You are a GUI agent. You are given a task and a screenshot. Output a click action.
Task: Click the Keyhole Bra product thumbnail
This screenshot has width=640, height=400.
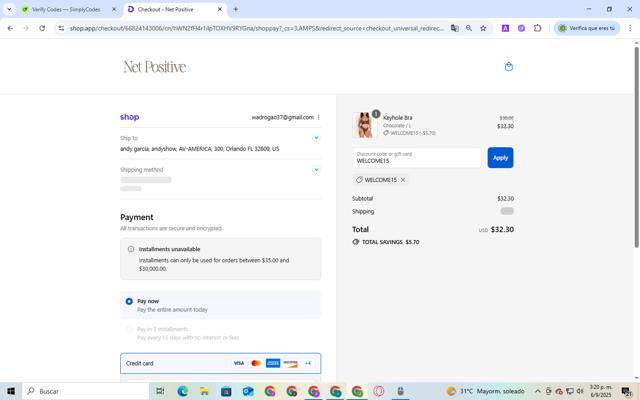pyautogui.click(x=365, y=125)
